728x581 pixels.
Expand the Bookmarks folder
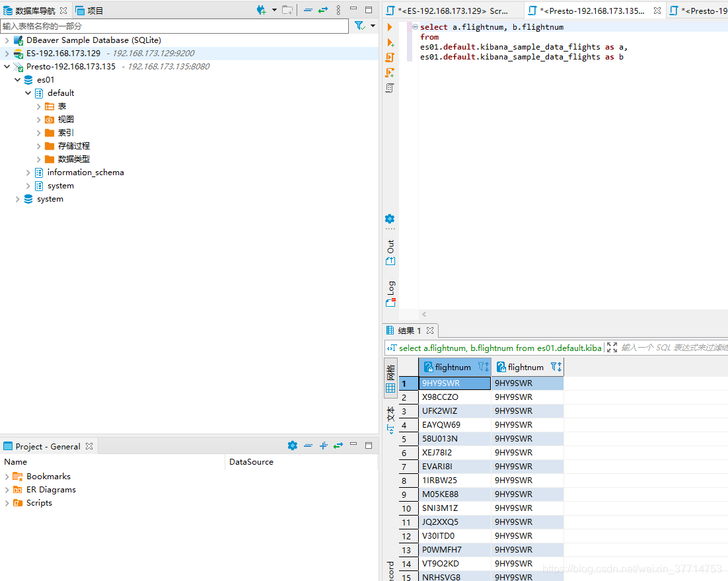click(x=7, y=477)
